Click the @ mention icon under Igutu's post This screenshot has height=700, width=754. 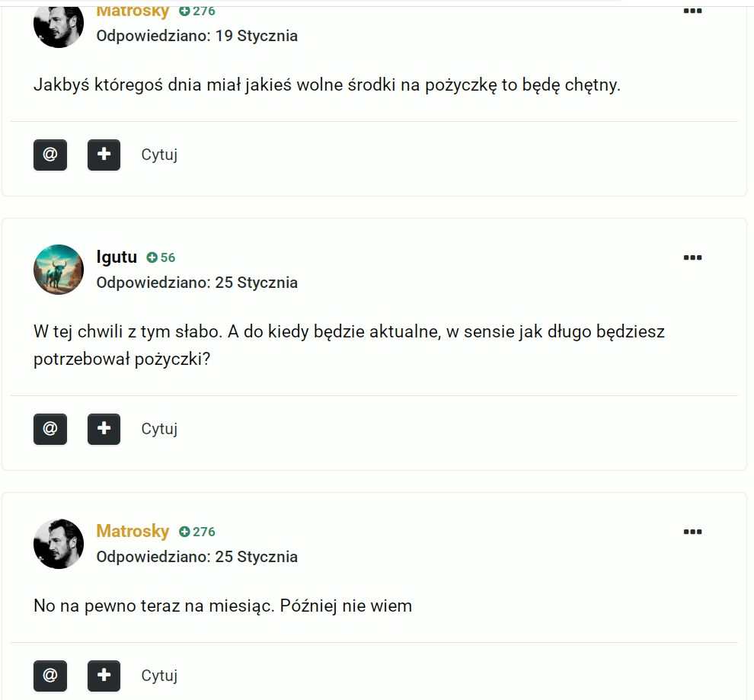point(50,429)
